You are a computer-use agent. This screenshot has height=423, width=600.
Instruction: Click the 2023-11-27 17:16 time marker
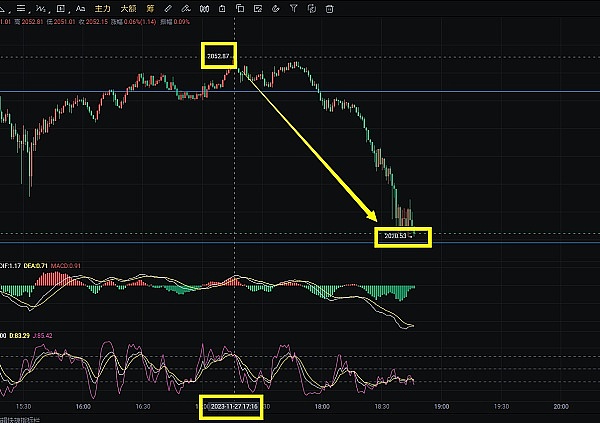[231, 407]
